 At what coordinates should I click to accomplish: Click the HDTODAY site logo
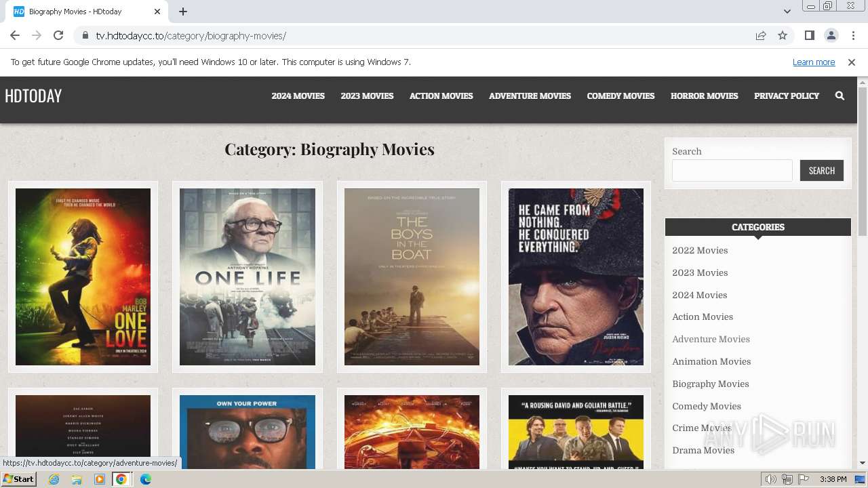point(33,96)
